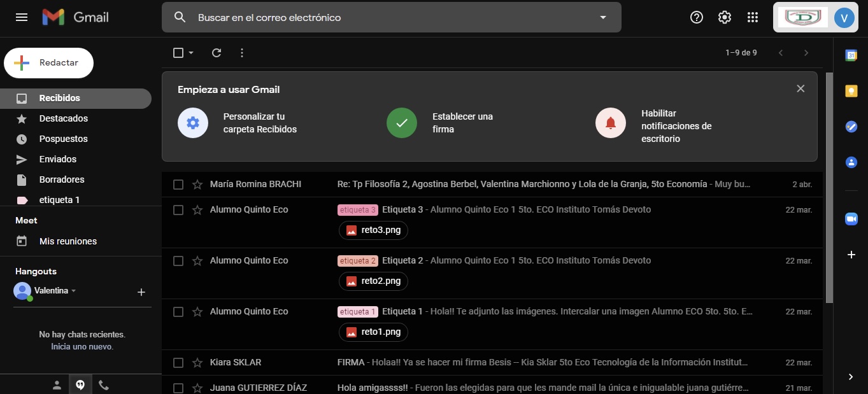Go to older messages arrow
Screen dimensions: 868x394
point(806,53)
